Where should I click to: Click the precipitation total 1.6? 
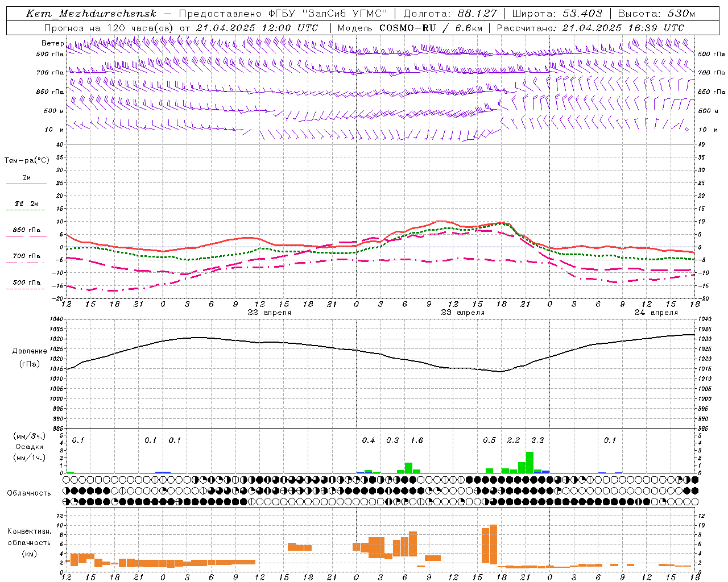click(x=417, y=440)
